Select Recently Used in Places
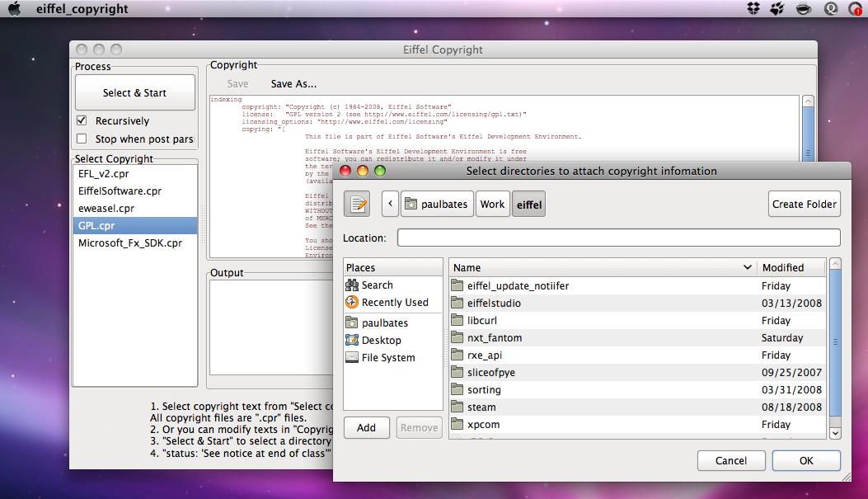Viewport: 868px width, 499px height. pos(394,303)
